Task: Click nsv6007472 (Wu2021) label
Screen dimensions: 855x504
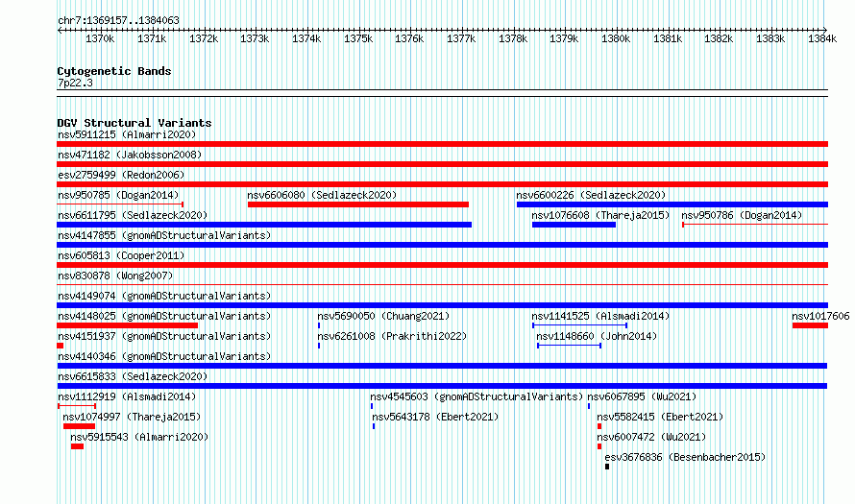Action: [651, 437]
